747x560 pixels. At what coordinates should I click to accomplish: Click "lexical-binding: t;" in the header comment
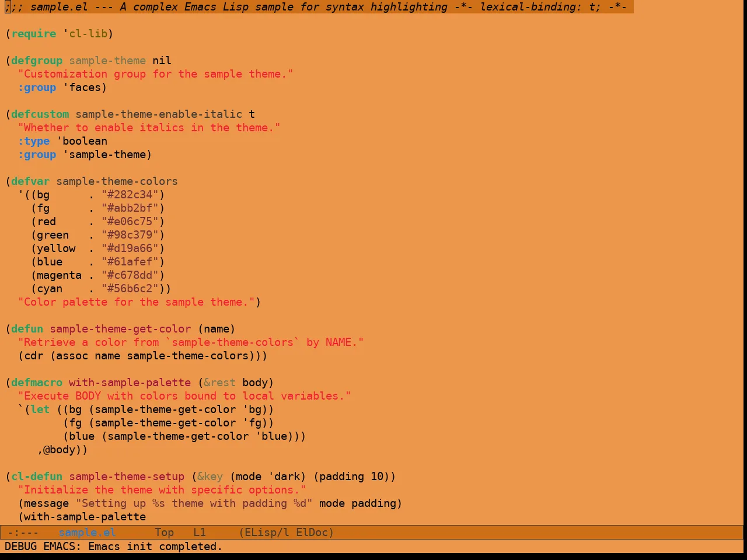click(x=540, y=7)
